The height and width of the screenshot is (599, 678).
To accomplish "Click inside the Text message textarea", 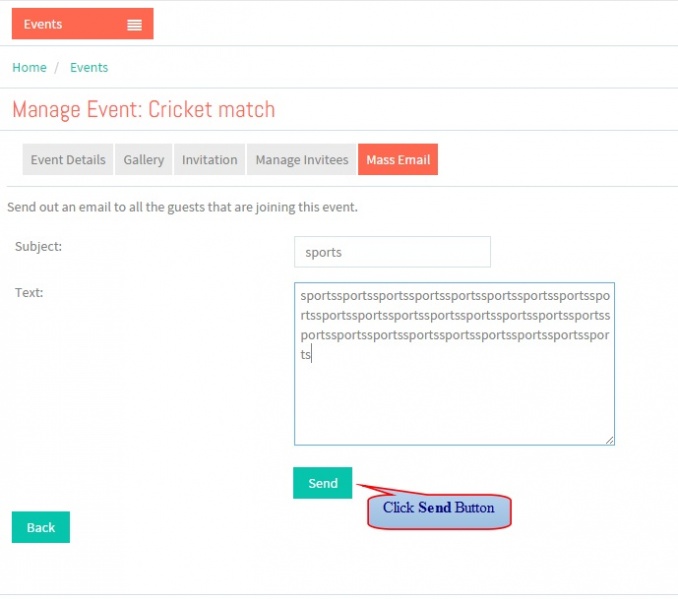I will point(454,364).
